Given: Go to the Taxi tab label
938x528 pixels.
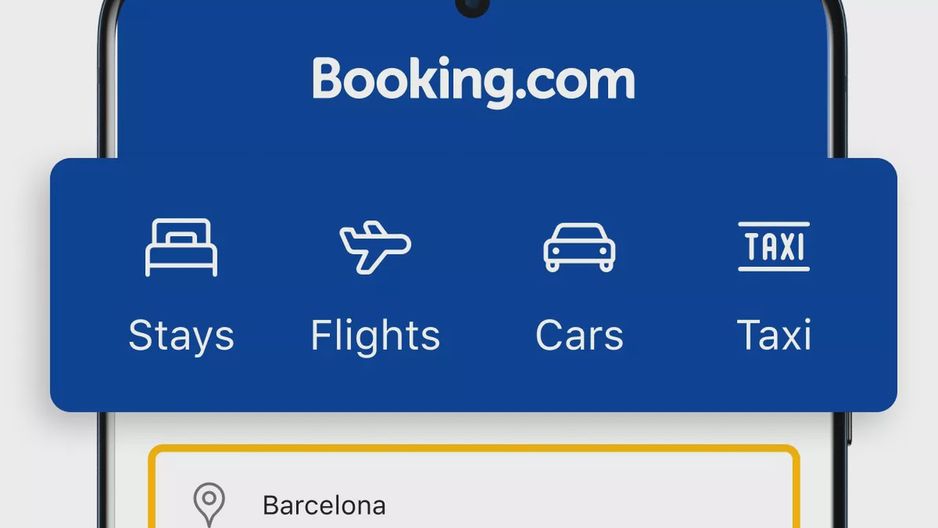Looking at the screenshot, I should click(774, 335).
